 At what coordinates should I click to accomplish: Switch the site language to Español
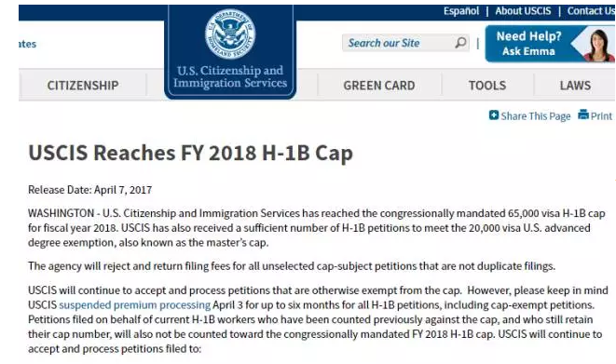click(x=460, y=11)
